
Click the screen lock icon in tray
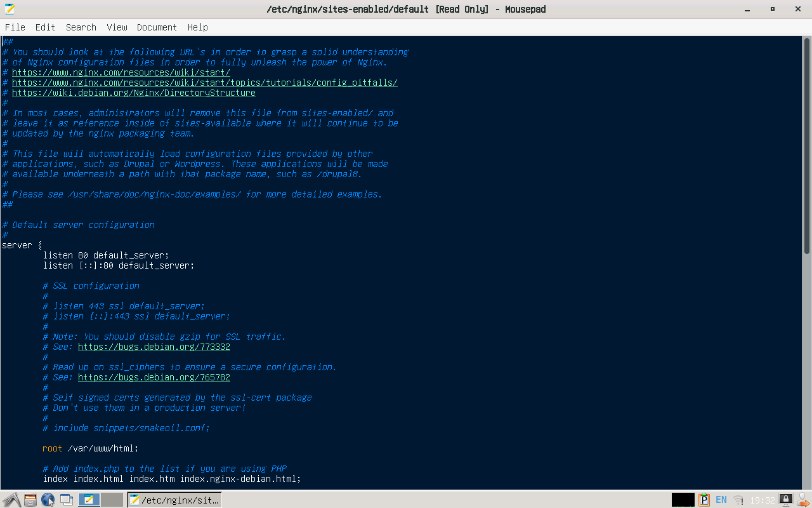[x=785, y=499]
